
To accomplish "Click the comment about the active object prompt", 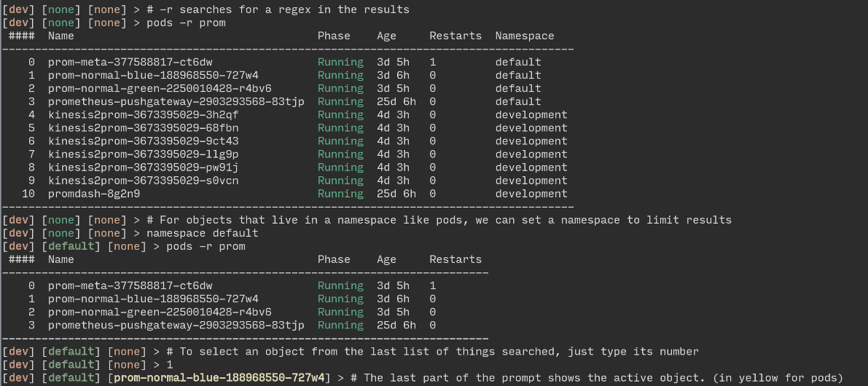I will coord(596,378).
